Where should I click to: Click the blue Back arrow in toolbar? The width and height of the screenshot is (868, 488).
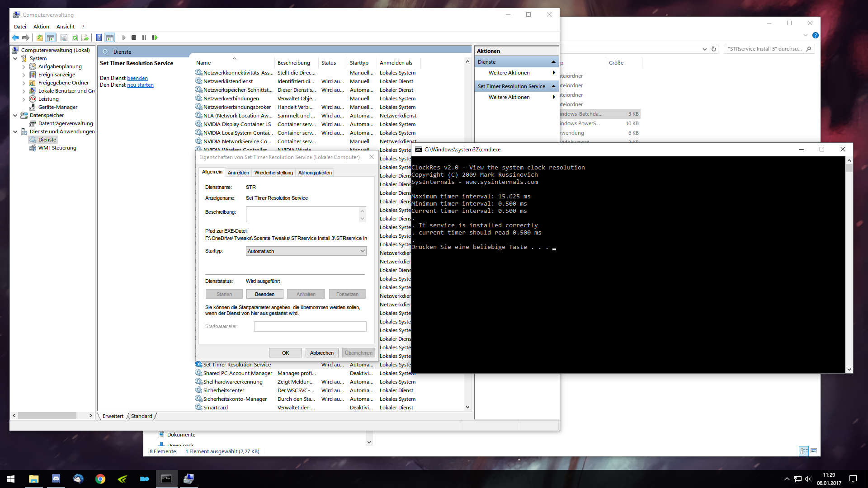pyautogui.click(x=15, y=38)
